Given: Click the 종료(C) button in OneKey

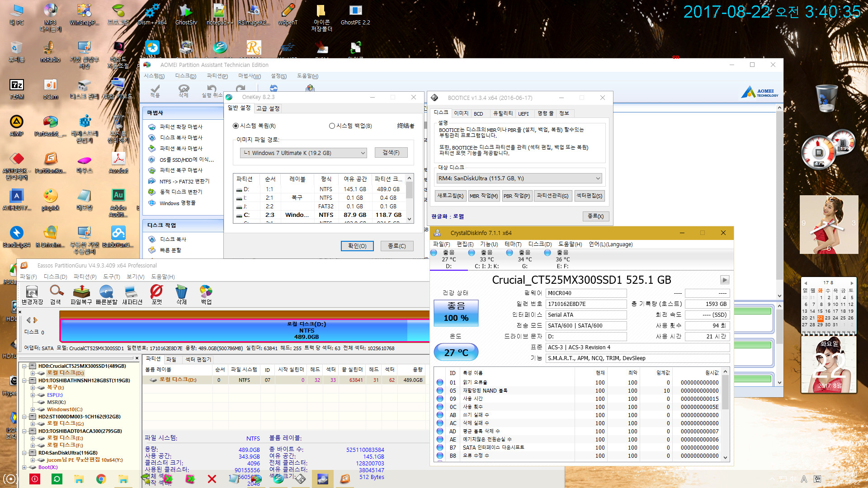Looking at the screenshot, I should pyautogui.click(x=396, y=246).
